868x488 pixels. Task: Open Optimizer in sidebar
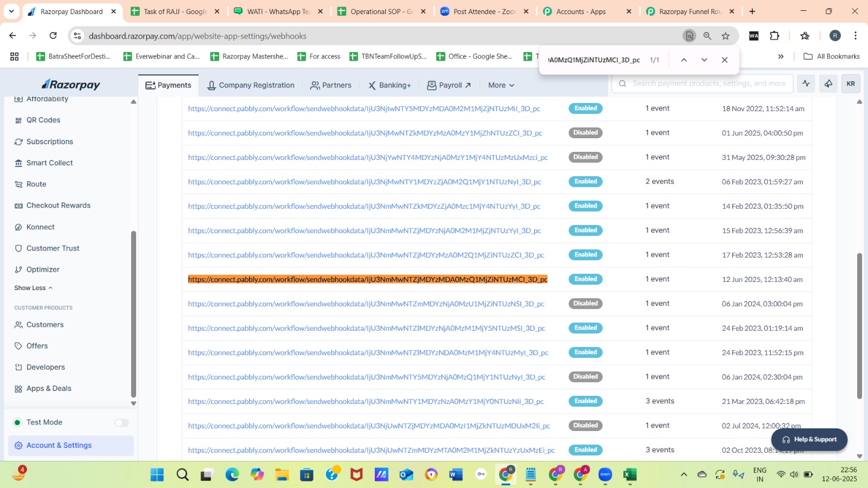[43, 269]
